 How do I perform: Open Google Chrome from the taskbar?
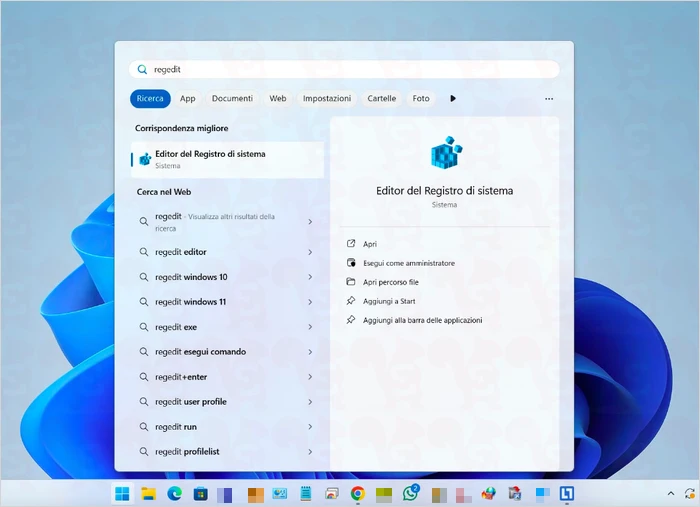358,493
